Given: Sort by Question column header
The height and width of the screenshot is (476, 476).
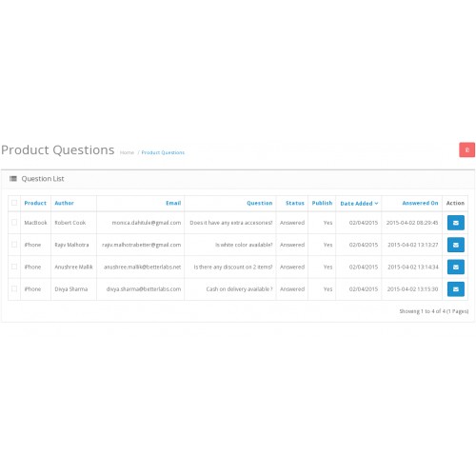Looking at the screenshot, I should 260,203.
